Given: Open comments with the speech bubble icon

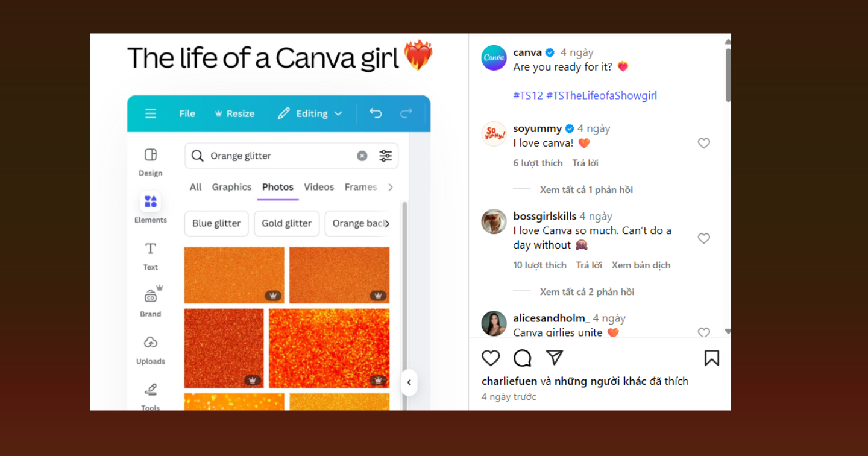Looking at the screenshot, I should point(522,358).
